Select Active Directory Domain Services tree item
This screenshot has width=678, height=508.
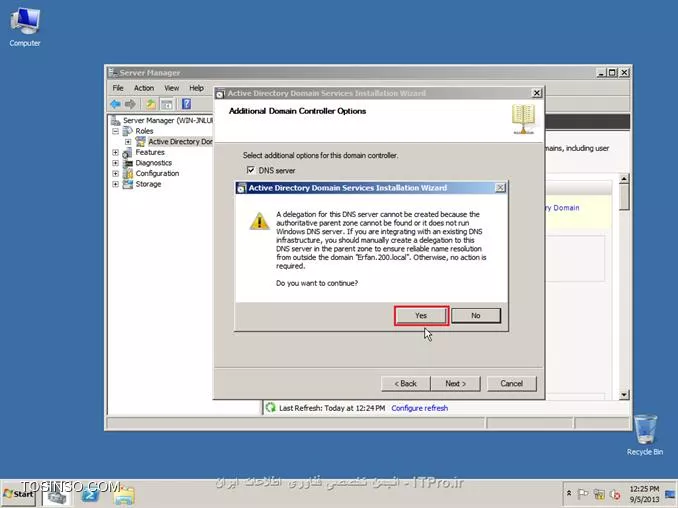pos(179,141)
